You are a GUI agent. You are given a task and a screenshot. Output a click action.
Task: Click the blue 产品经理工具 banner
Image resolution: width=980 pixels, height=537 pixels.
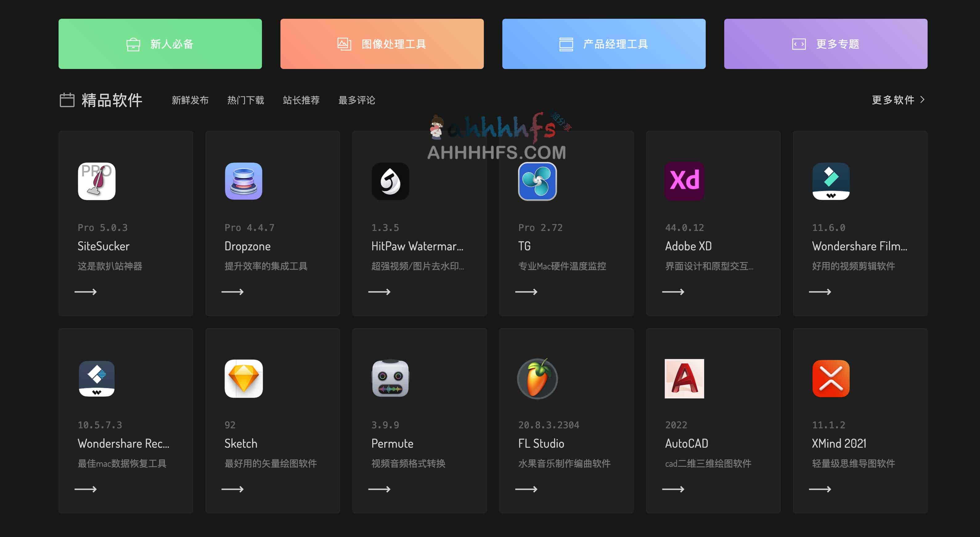(604, 44)
